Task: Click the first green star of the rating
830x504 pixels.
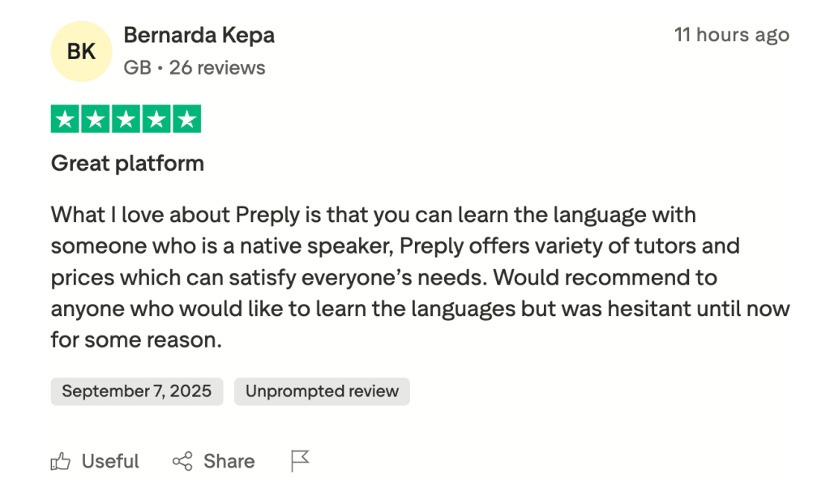Action: tap(66, 118)
